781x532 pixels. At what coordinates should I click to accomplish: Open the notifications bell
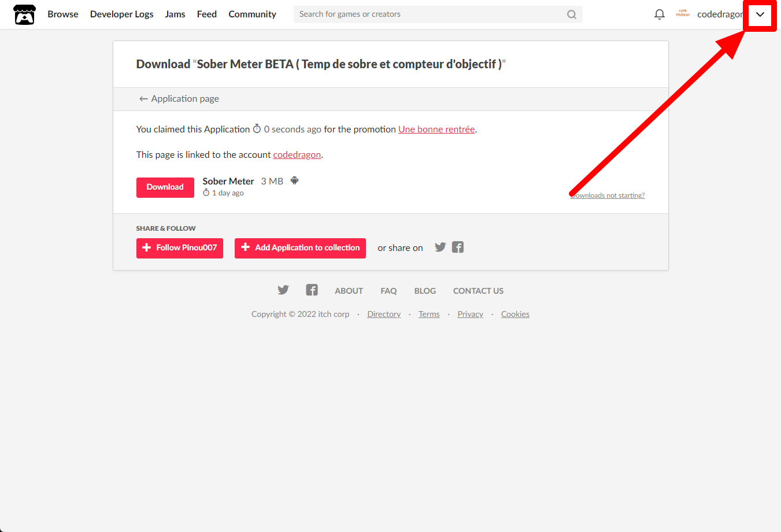point(659,14)
